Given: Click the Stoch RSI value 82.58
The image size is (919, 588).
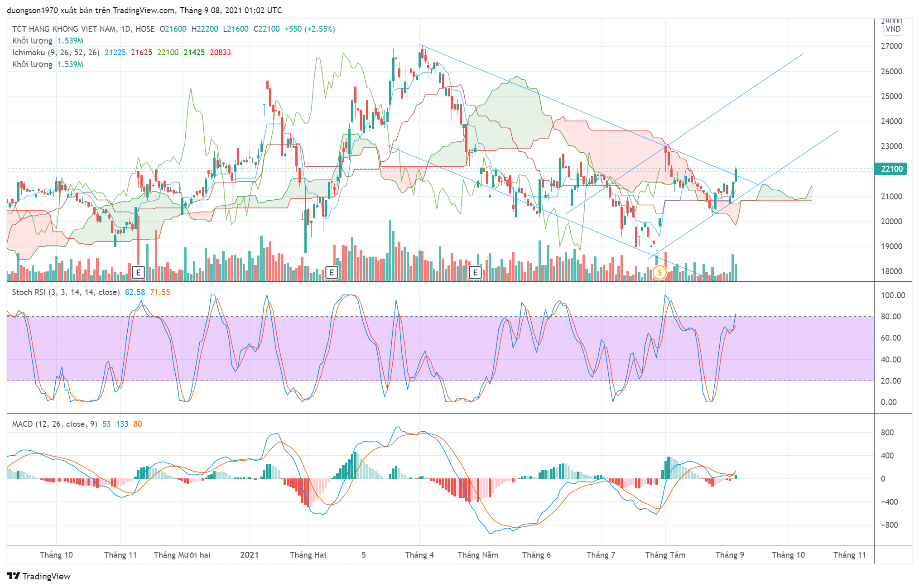Looking at the screenshot, I should point(135,292).
